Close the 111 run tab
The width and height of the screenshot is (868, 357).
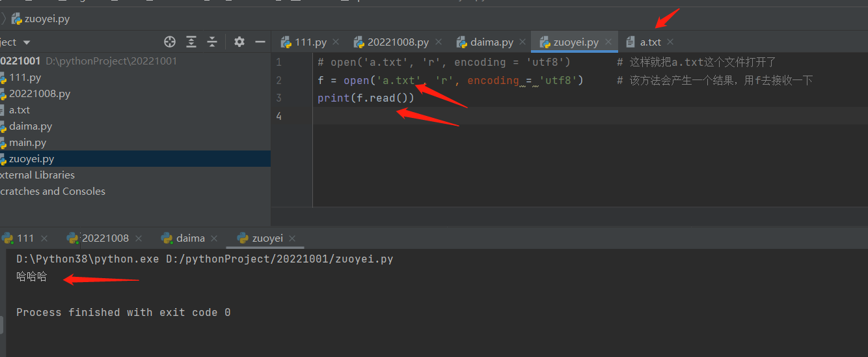point(44,238)
